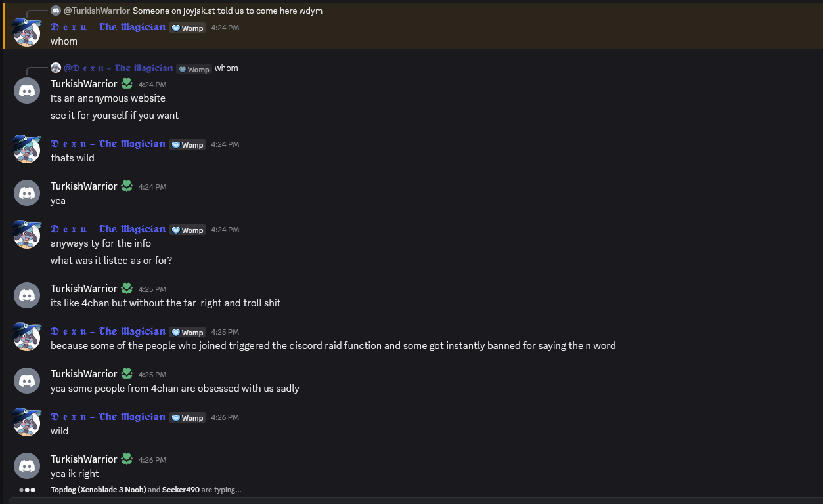Open Dexu's profile from username above "wild"
823x504 pixels.
click(x=108, y=417)
